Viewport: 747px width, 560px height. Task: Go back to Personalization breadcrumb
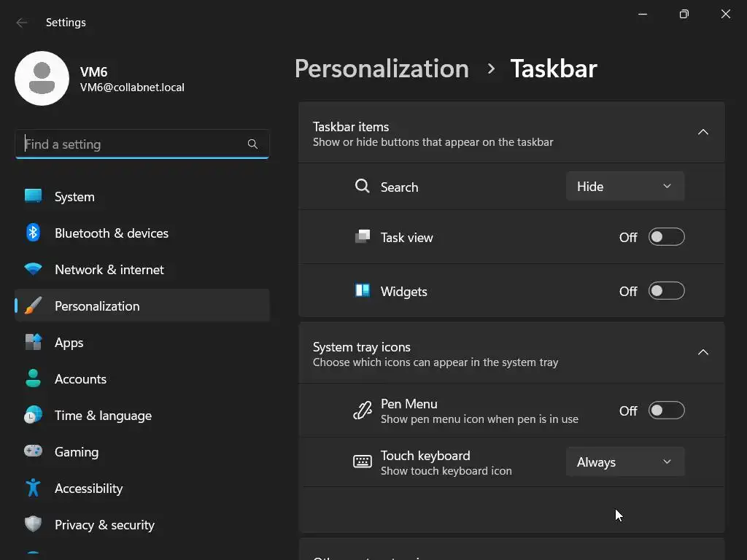pyautogui.click(x=382, y=69)
